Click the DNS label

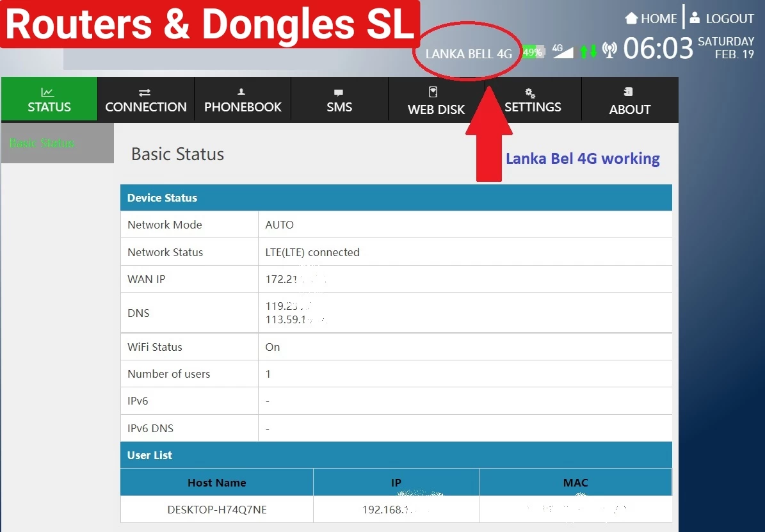tap(138, 313)
